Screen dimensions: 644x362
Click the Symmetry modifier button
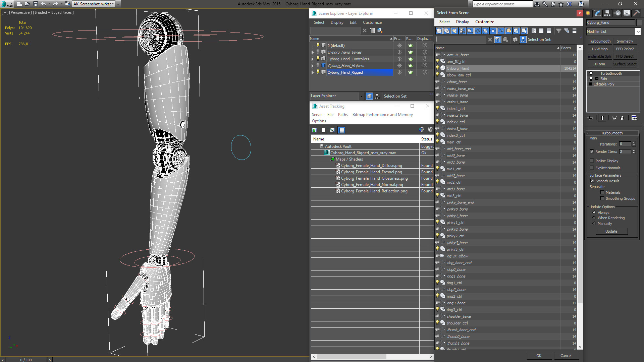point(625,41)
